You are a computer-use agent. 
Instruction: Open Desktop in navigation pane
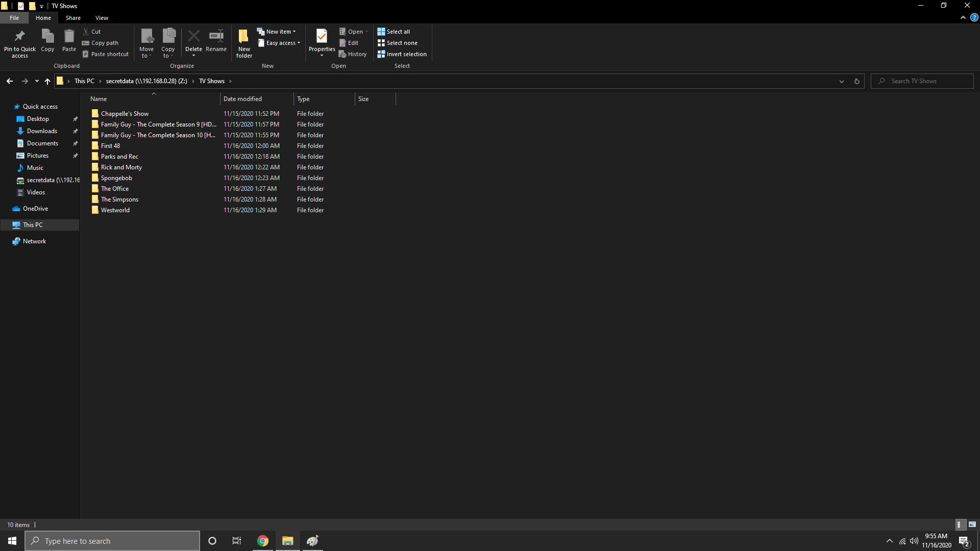(x=38, y=119)
